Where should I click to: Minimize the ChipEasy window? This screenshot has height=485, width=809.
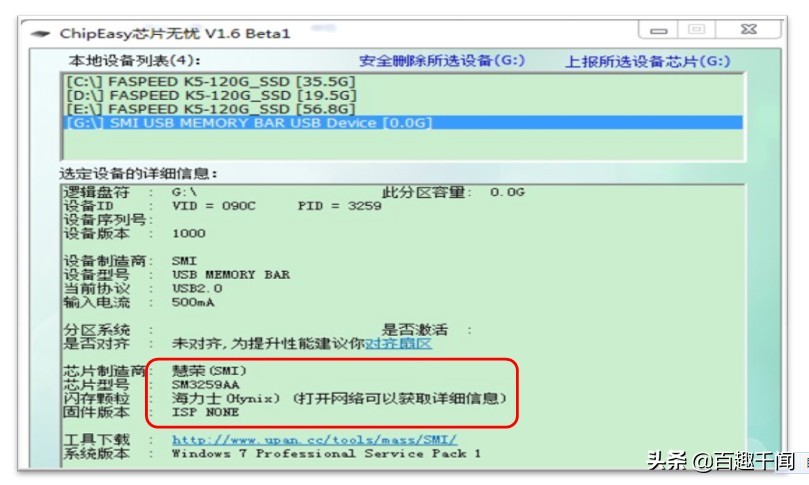click(x=658, y=30)
